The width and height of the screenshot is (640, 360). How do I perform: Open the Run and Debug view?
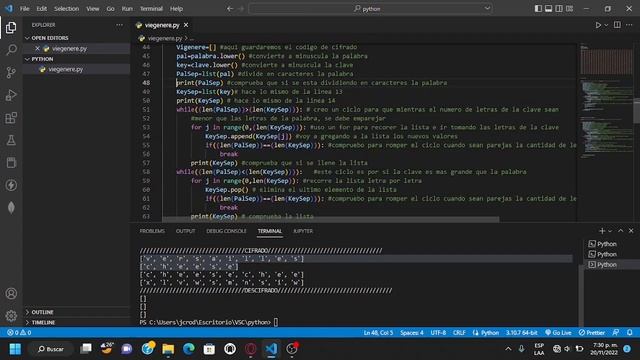11,95
